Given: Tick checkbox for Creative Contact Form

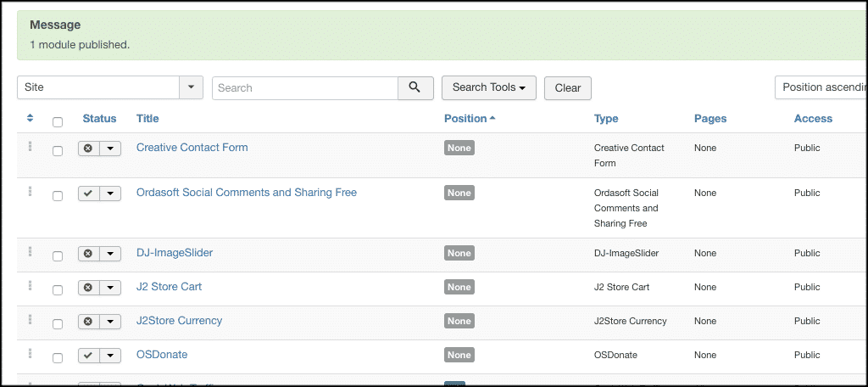Looking at the screenshot, I should coord(58,151).
